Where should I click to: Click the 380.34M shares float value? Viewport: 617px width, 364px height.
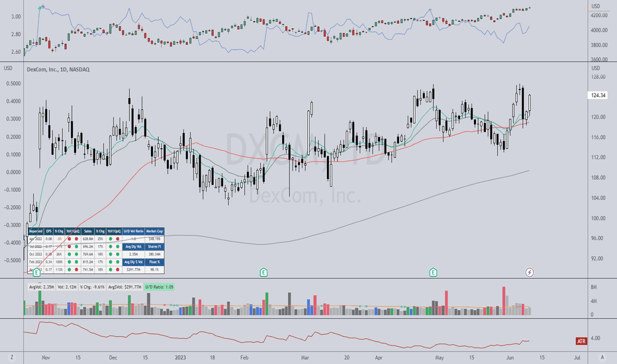point(154,254)
